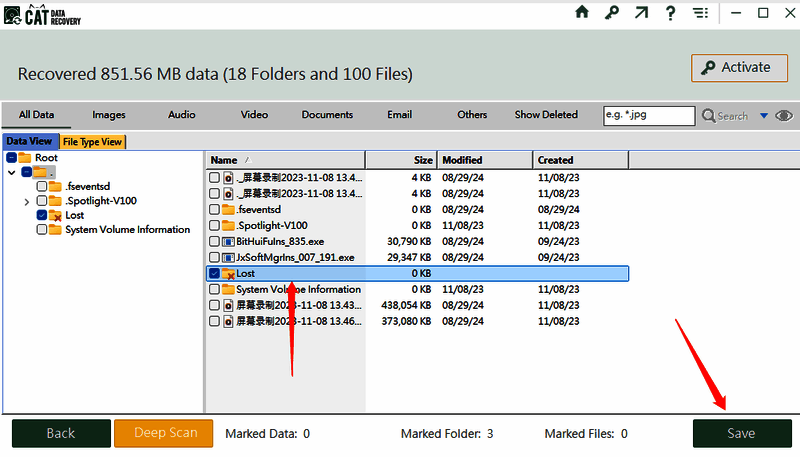Uncheck Lost checkbox in file list

[214, 273]
